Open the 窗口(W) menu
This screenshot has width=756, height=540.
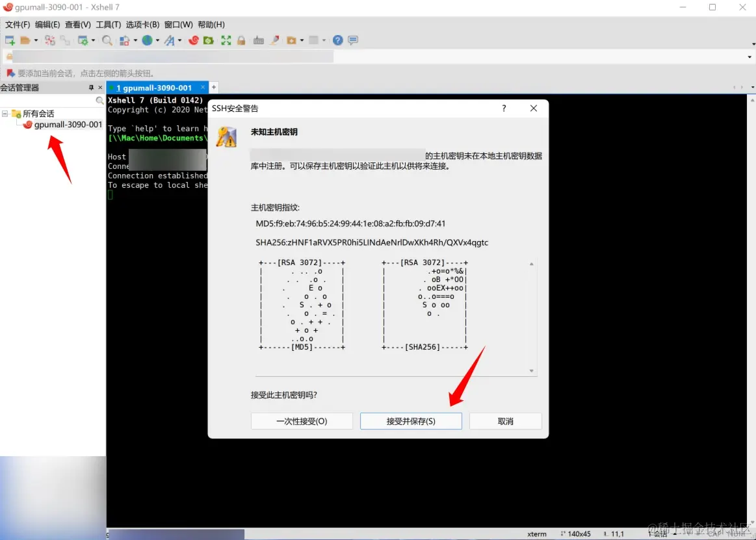tap(178, 25)
